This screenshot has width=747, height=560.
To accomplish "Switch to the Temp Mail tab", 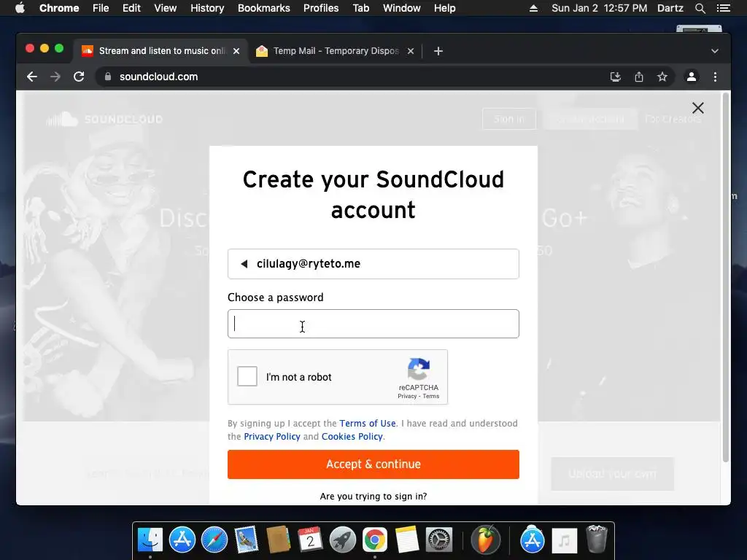I will coord(336,51).
